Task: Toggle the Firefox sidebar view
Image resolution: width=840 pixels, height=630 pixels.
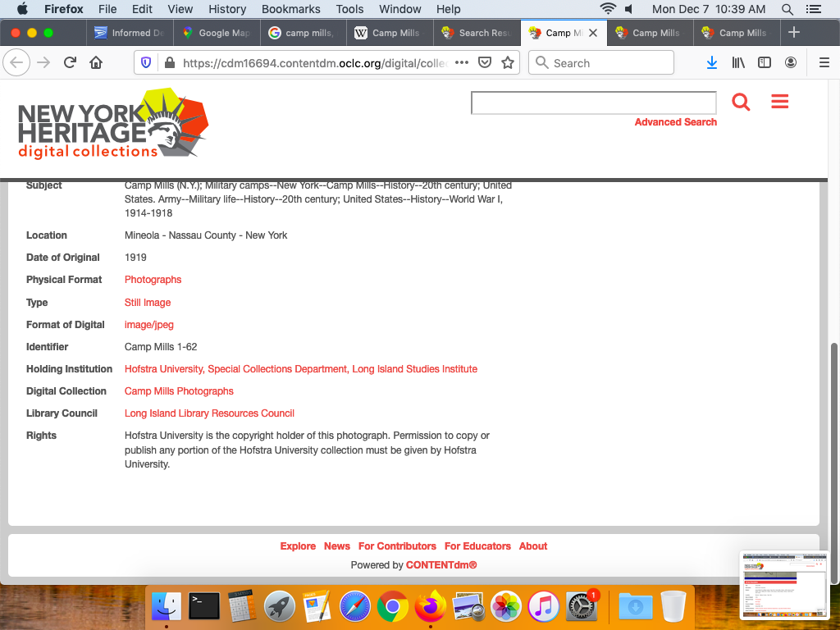Action: point(765,63)
